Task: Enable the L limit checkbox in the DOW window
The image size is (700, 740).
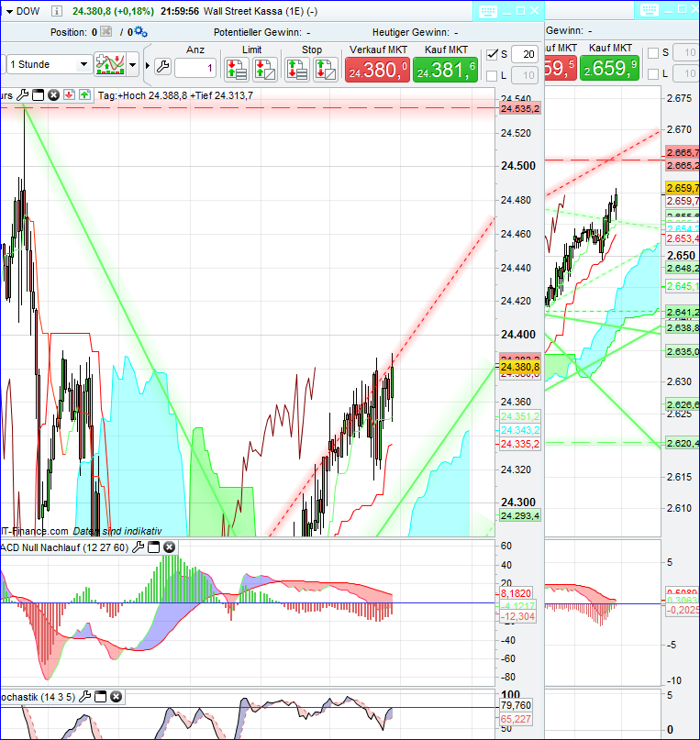Action: pyautogui.click(x=492, y=75)
